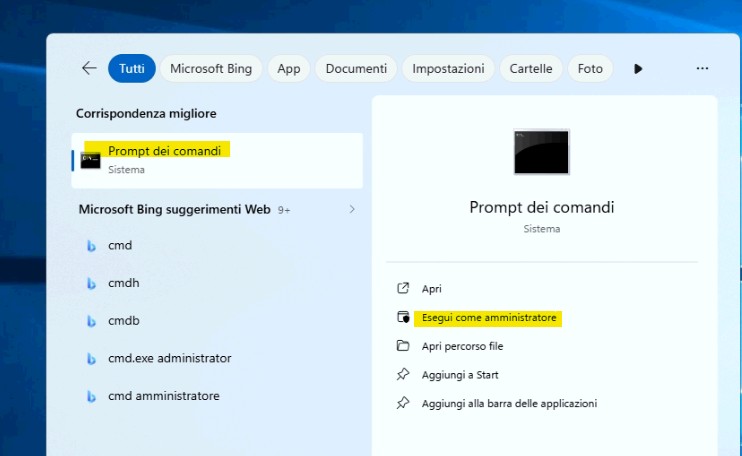Open Prompt dei comandi best match
The image size is (742, 456).
coord(217,161)
